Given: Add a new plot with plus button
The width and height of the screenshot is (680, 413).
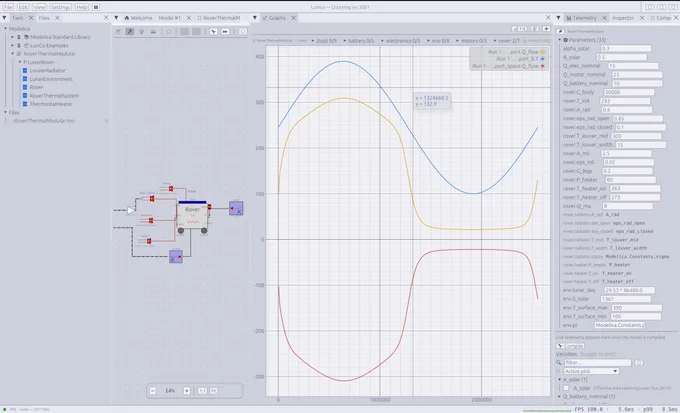Looking at the screenshot, I should pos(546,29).
